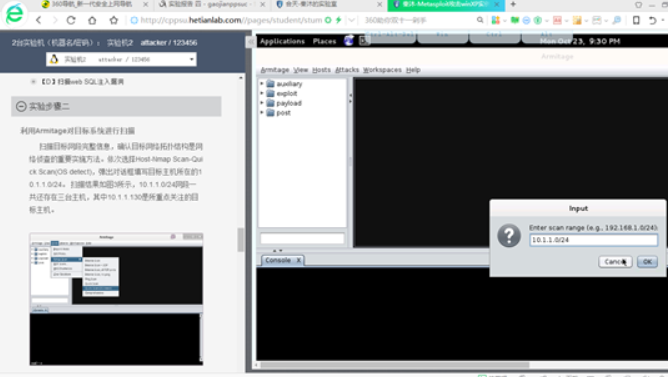
Task: Click the post folder icon
Action: tap(270, 113)
